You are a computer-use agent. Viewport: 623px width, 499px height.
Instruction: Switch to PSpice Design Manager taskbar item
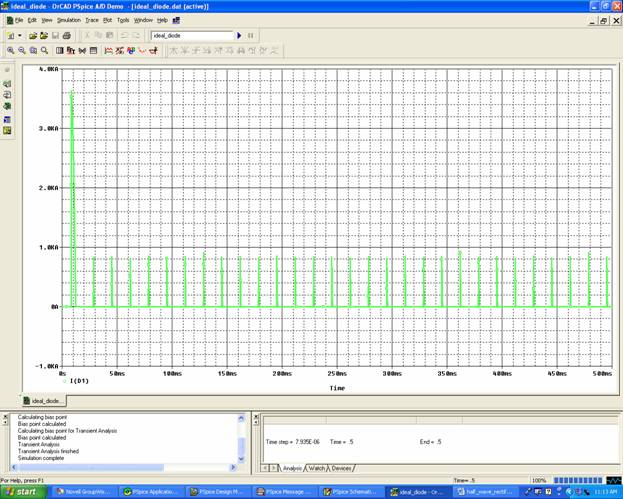[x=218, y=492]
